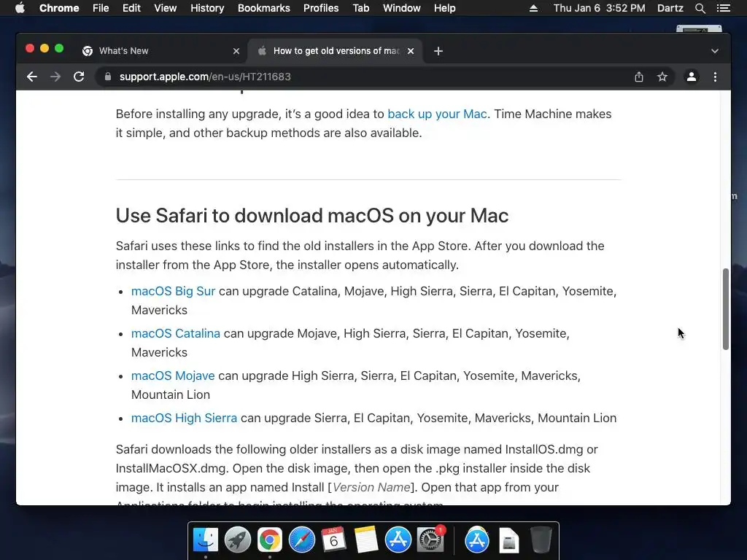Open the View menu
The width and height of the screenshot is (747, 560).
166,8
